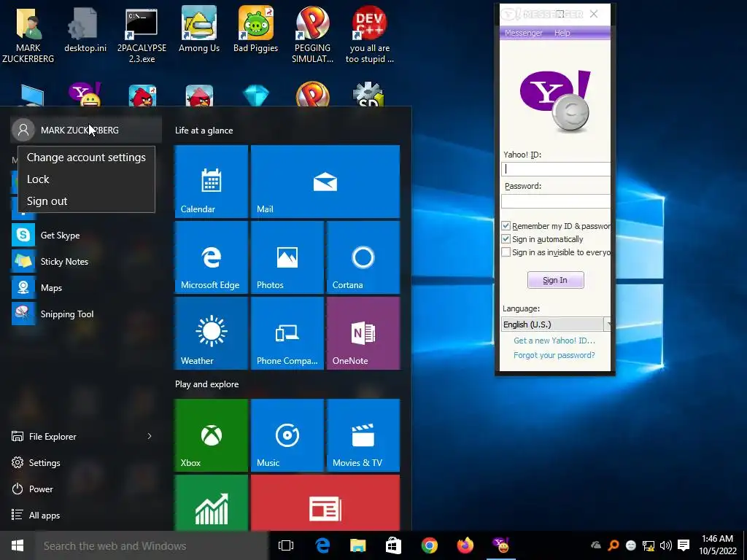Launch Microsoft Edge tile
This screenshot has width=747, height=560.
click(212, 257)
